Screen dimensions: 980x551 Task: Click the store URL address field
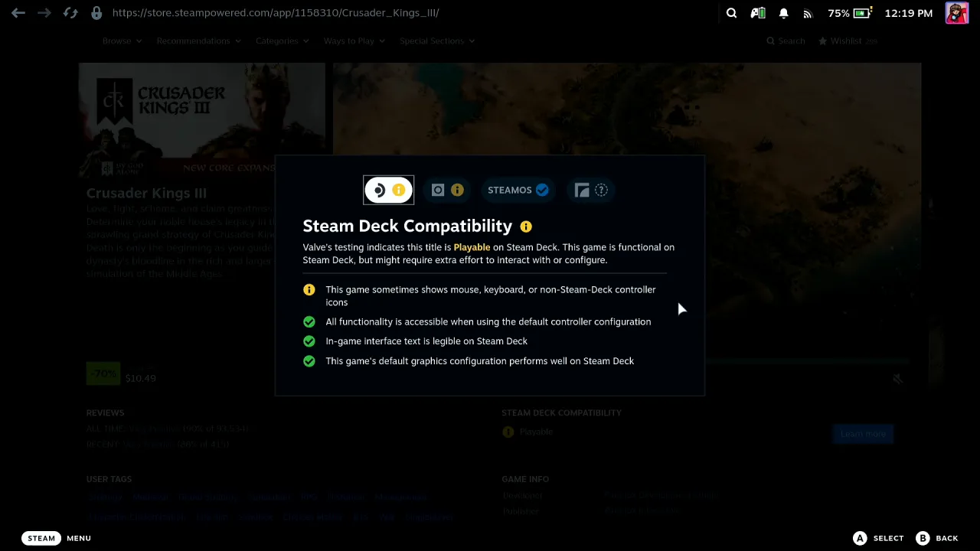276,13
